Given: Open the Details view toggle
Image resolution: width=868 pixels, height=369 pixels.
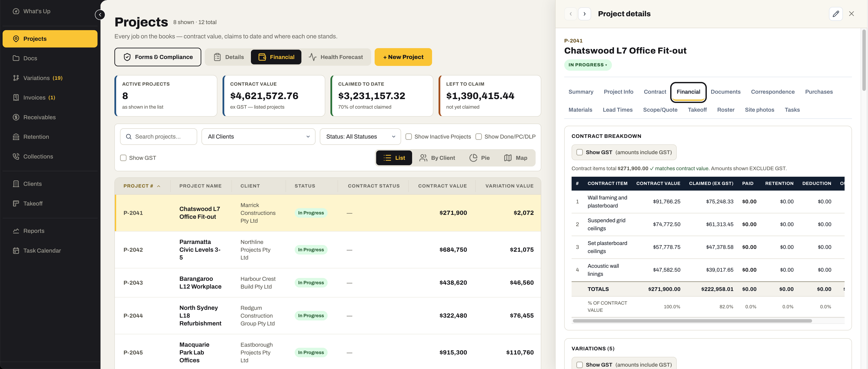Looking at the screenshot, I should [228, 57].
